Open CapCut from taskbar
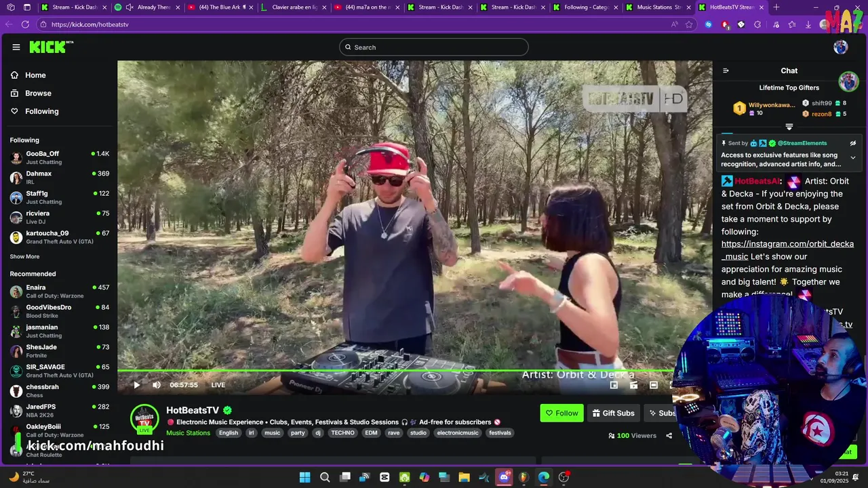The height and width of the screenshot is (488, 868). click(384, 477)
